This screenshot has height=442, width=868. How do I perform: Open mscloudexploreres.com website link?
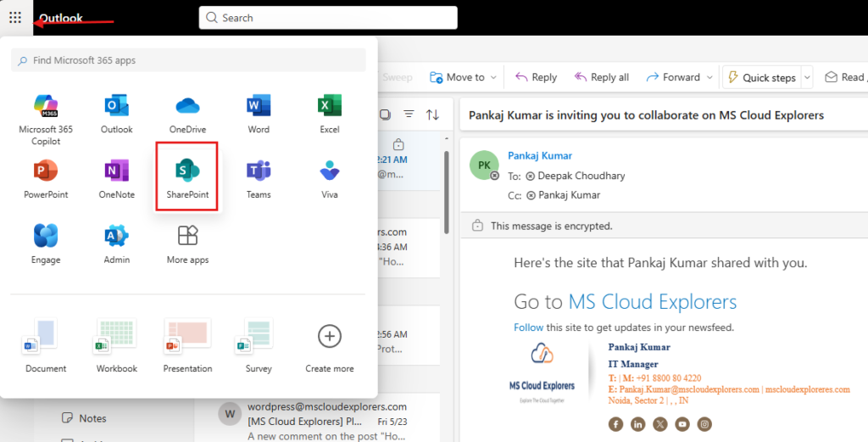click(808, 389)
